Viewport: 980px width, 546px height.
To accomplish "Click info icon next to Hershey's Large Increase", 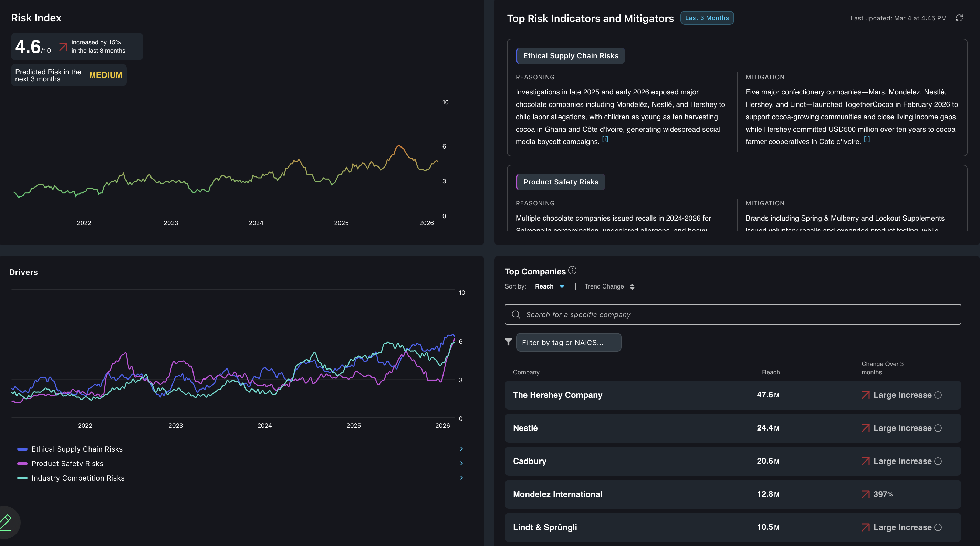I will coord(938,395).
